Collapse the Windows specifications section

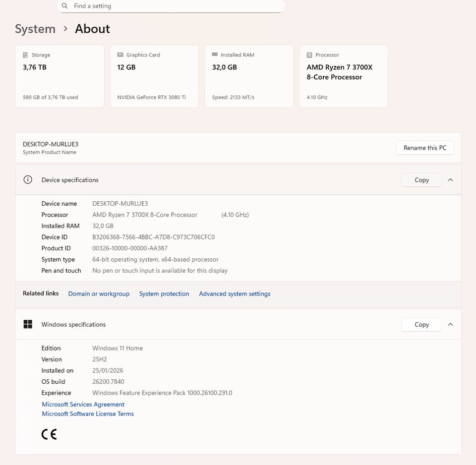click(450, 324)
